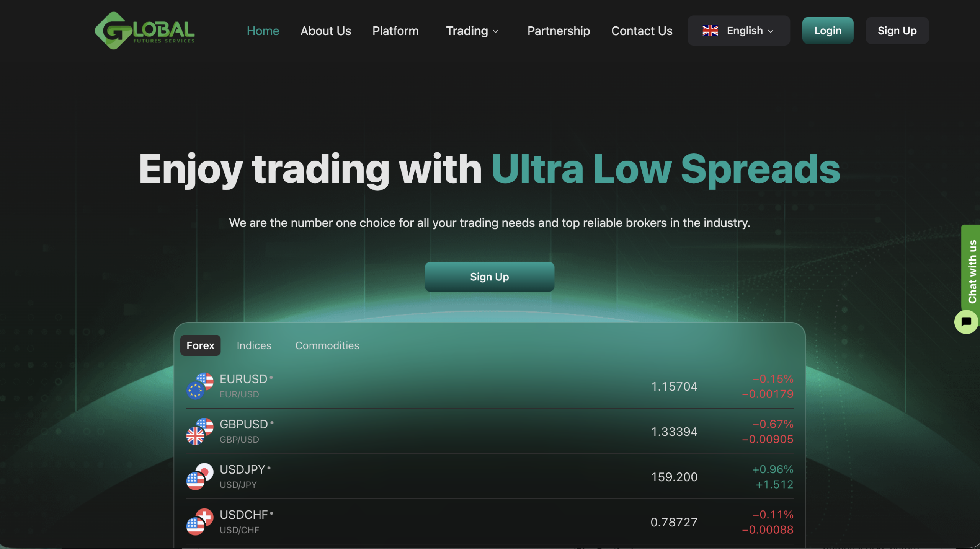980x549 pixels.
Task: Click the Global Futures Services logo
Action: click(144, 31)
